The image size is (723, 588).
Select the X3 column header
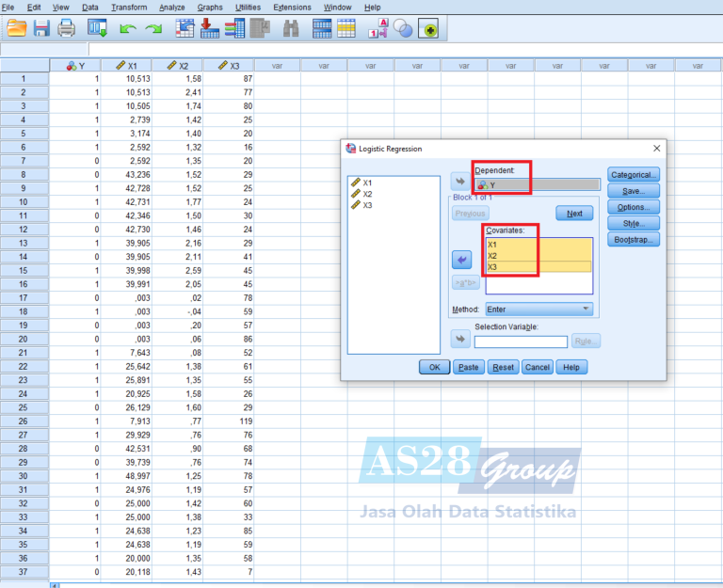(229, 66)
